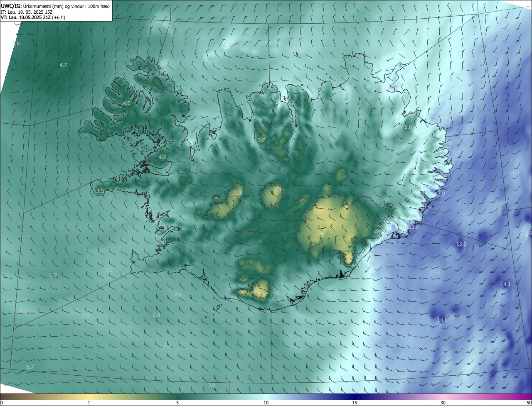Click the 2.3 value label on the glacier
Image resolution: width=532 pixels, height=406 pixels.
(278, 190)
